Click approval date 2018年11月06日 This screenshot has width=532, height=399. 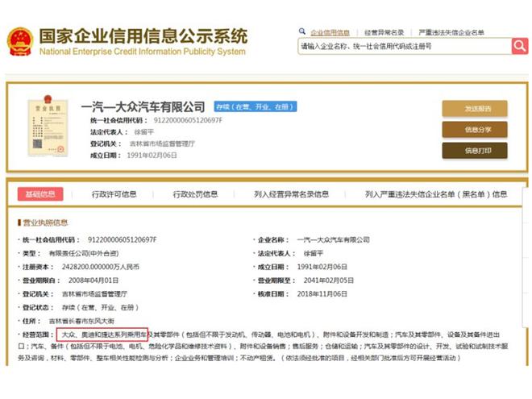tap(322, 294)
